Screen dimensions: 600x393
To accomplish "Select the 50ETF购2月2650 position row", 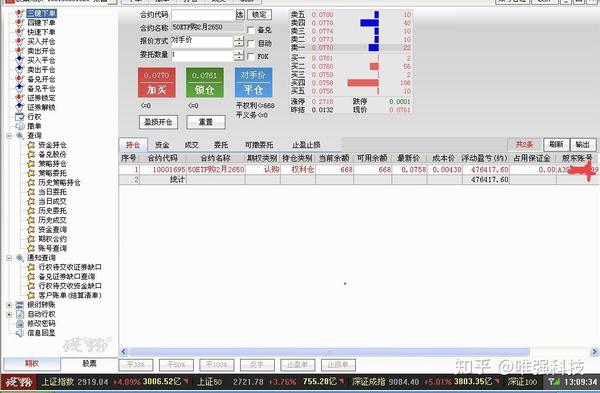I will point(359,169).
